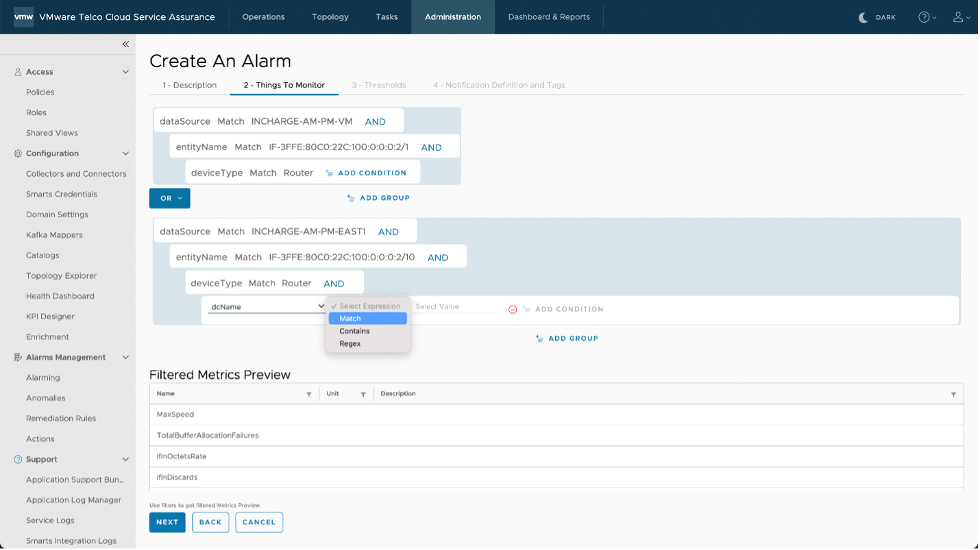980x550 pixels.
Task: Switch to 2 - Things To Monitor tab
Action: (284, 85)
